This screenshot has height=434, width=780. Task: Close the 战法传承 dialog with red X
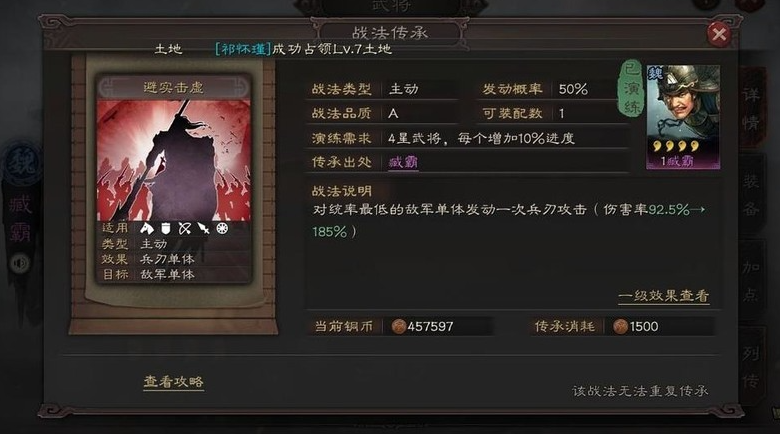[719, 34]
